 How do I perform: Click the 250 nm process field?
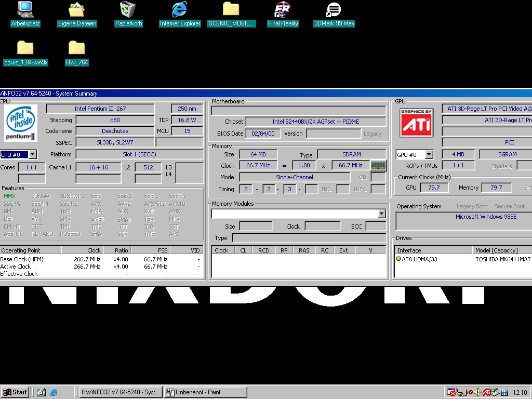pos(187,109)
